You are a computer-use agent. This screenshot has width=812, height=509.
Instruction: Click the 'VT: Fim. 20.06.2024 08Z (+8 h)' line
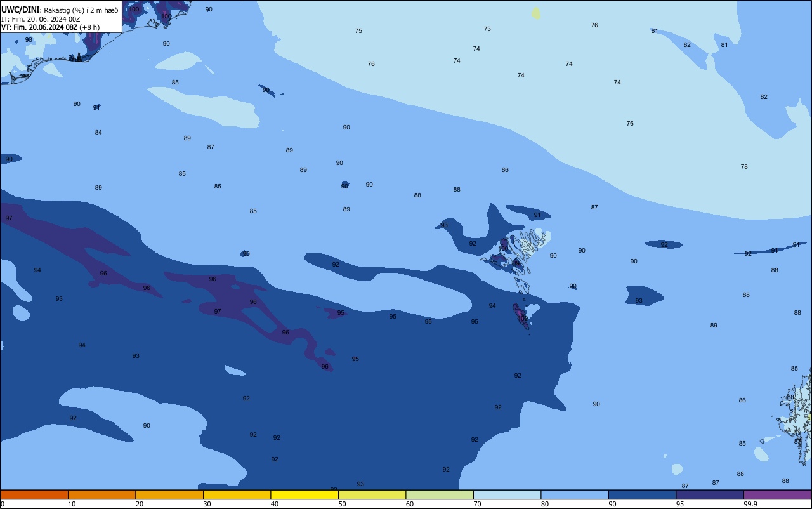50,27
